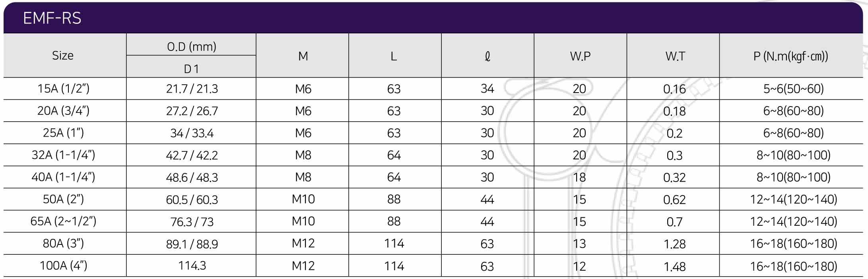This screenshot has width=868, height=279.
Task: Click M8 in the 40A row
Action: click(x=303, y=177)
